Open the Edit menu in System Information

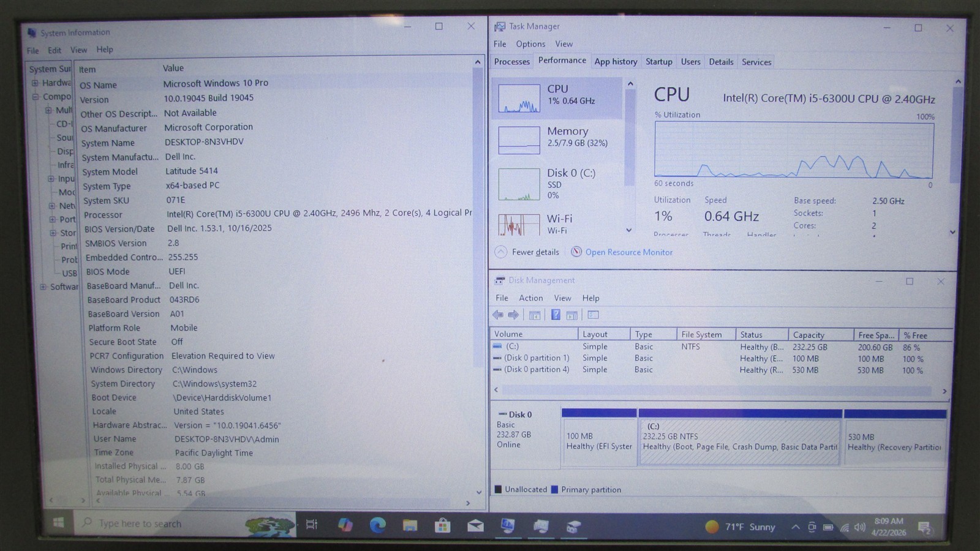(x=55, y=50)
